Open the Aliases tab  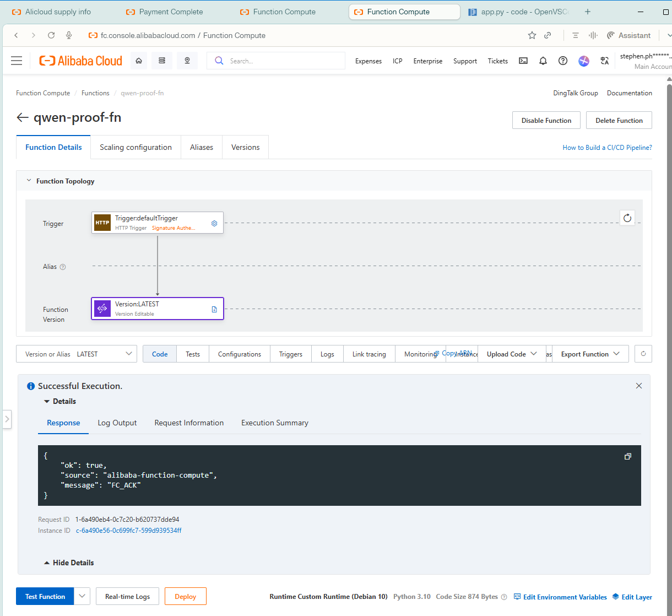coord(202,147)
